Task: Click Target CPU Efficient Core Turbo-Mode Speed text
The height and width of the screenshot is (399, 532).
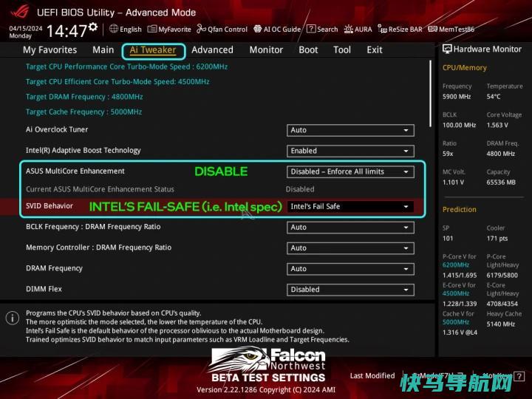Action: click(117, 82)
